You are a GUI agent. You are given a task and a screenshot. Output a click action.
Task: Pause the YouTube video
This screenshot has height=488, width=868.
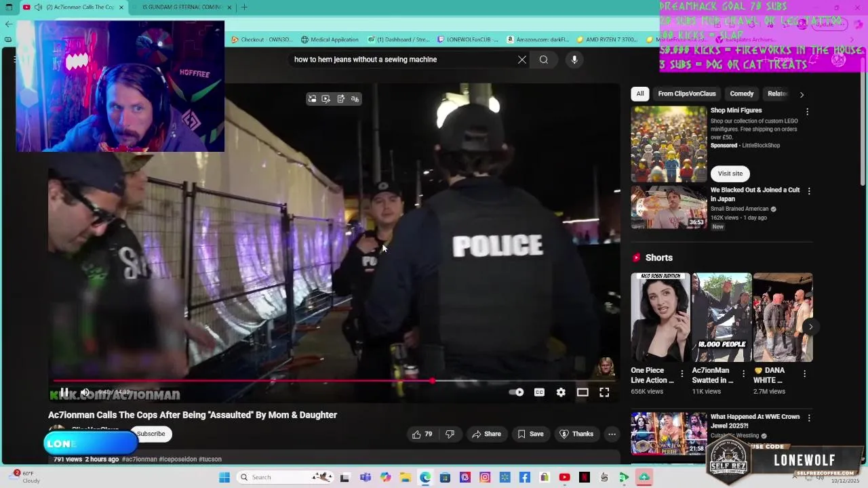pyautogui.click(x=64, y=392)
